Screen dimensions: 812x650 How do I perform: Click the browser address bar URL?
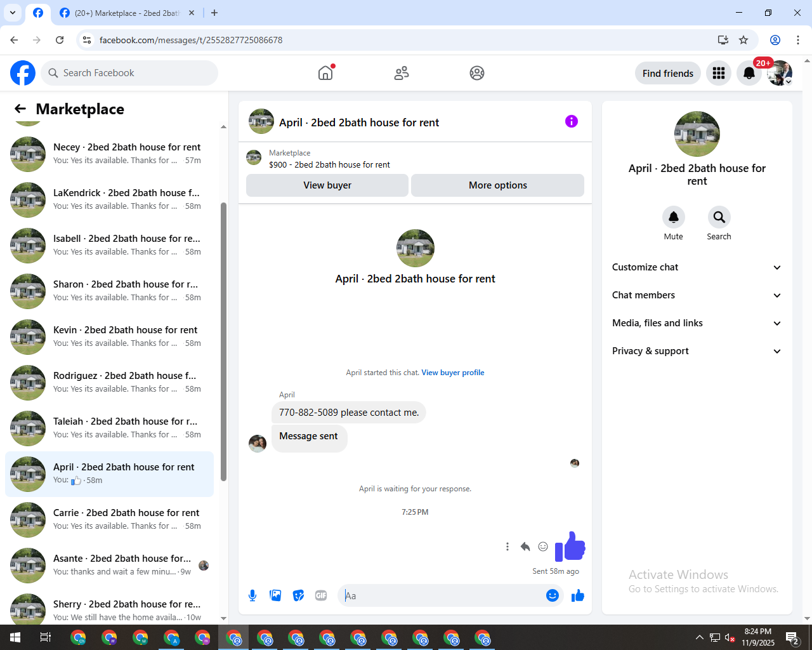click(191, 40)
